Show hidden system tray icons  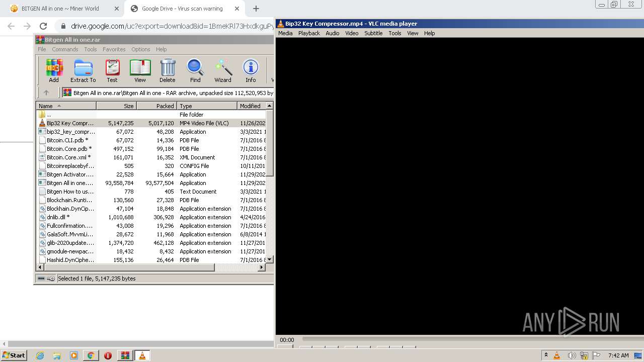(546, 355)
